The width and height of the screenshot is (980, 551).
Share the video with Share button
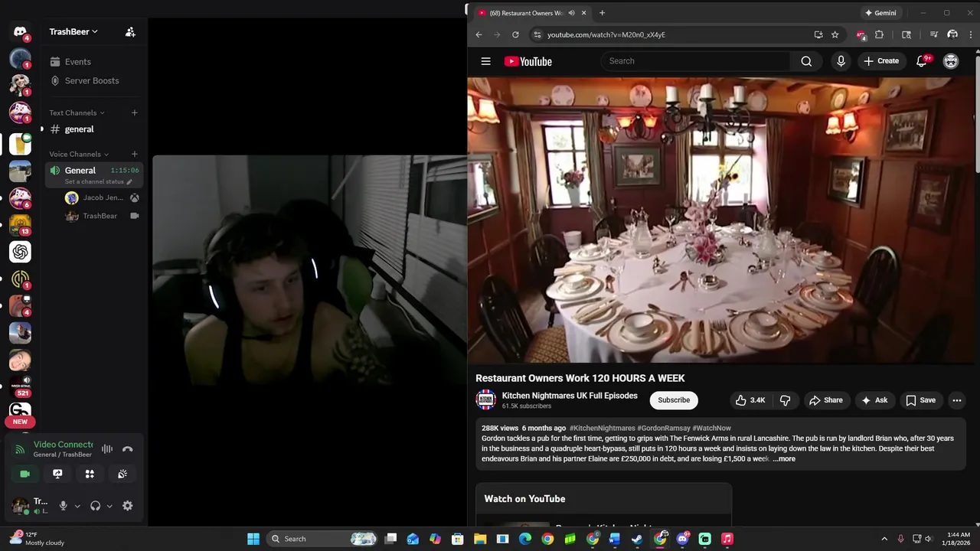826,400
